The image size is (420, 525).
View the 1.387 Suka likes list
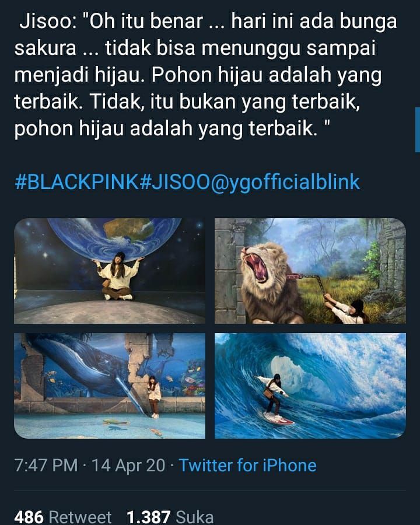170,517
